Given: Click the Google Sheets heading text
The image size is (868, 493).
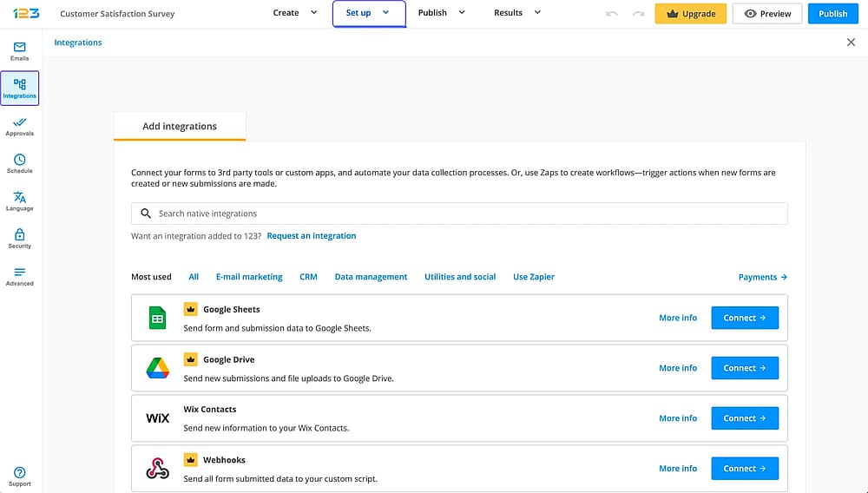Looking at the screenshot, I should 232,309.
